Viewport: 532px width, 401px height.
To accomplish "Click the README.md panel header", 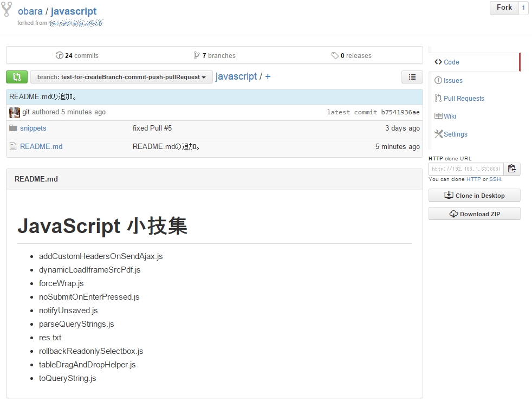I will coord(215,179).
